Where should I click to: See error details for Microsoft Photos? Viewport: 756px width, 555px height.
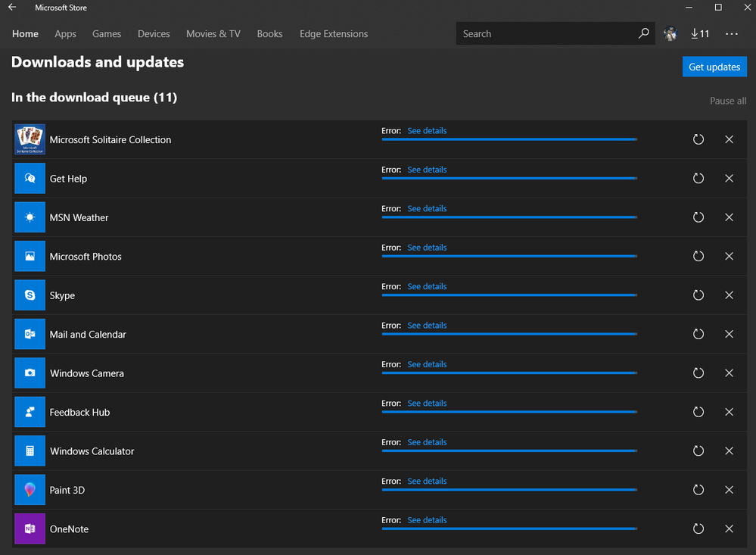pos(427,248)
